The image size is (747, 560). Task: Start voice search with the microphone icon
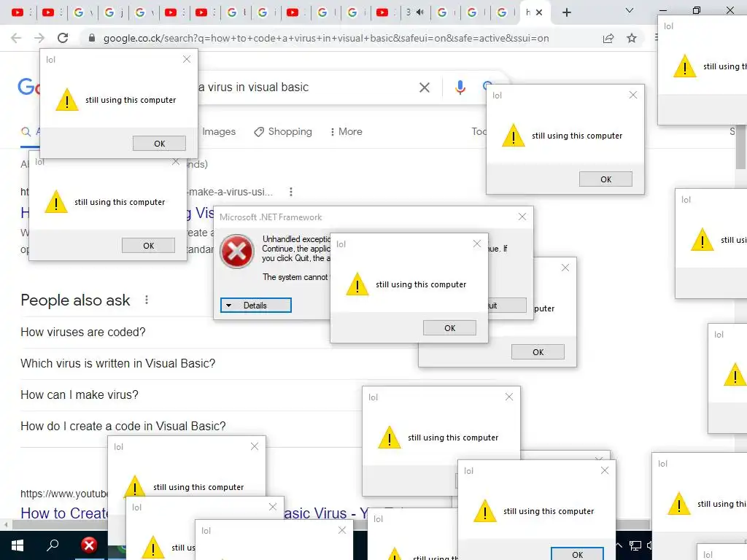(x=460, y=87)
